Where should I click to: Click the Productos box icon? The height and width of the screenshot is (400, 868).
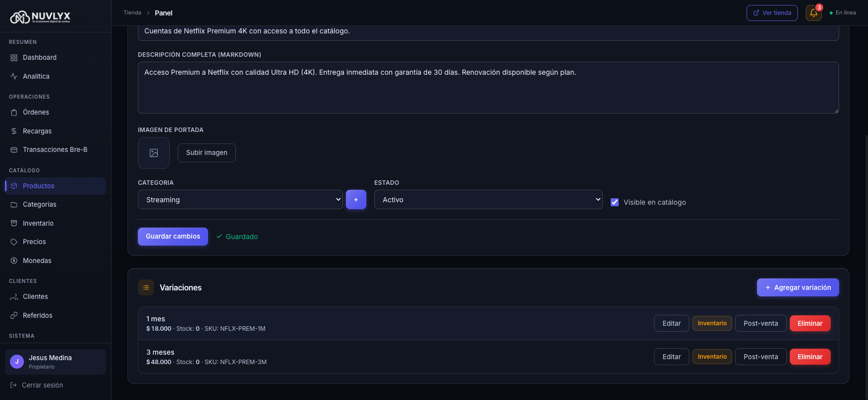pos(14,186)
